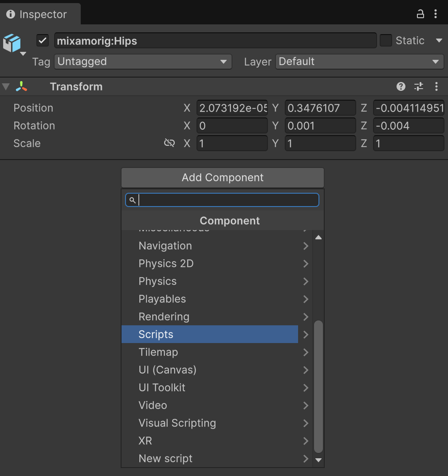Select New script entry
Image resolution: width=448 pixels, height=476 pixels.
pos(209,458)
